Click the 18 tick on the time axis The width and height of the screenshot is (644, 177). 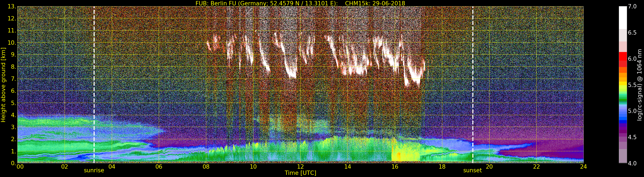[x=442, y=167]
